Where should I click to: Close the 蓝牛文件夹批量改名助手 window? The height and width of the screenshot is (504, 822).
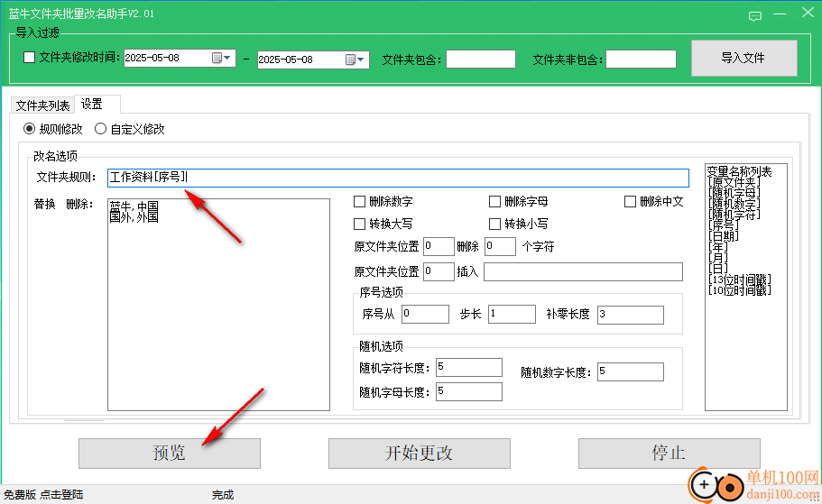[x=808, y=13]
